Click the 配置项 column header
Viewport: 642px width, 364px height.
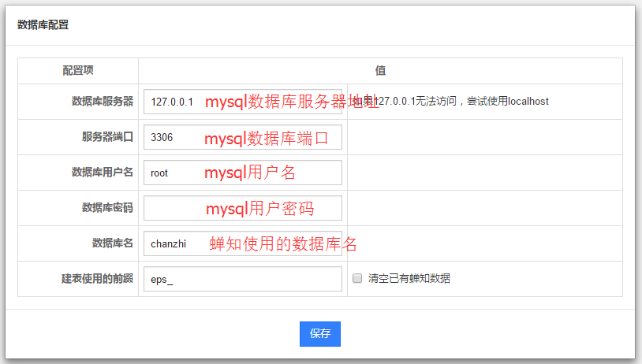[78, 71]
